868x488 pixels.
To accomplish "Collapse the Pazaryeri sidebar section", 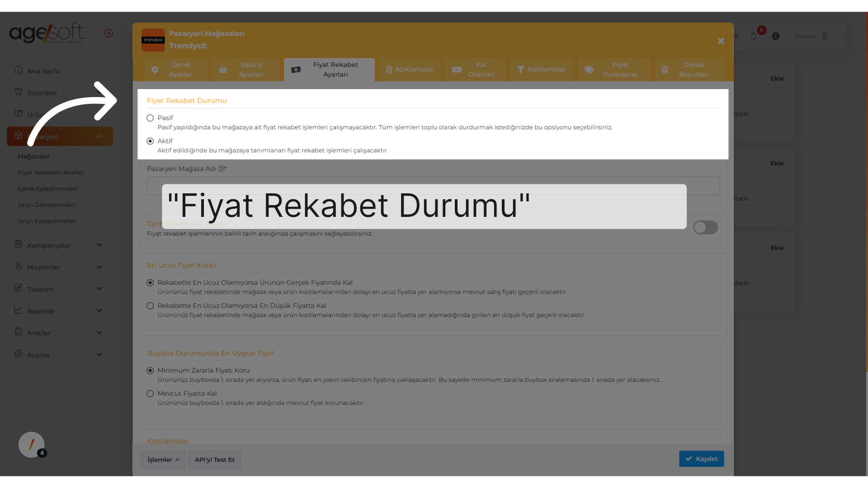I will pos(99,136).
